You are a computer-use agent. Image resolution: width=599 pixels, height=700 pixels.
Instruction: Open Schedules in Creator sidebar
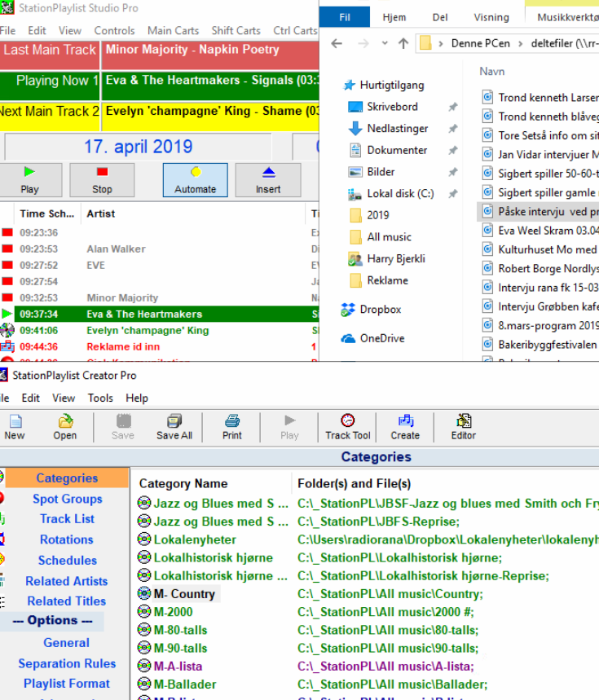tap(68, 561)
